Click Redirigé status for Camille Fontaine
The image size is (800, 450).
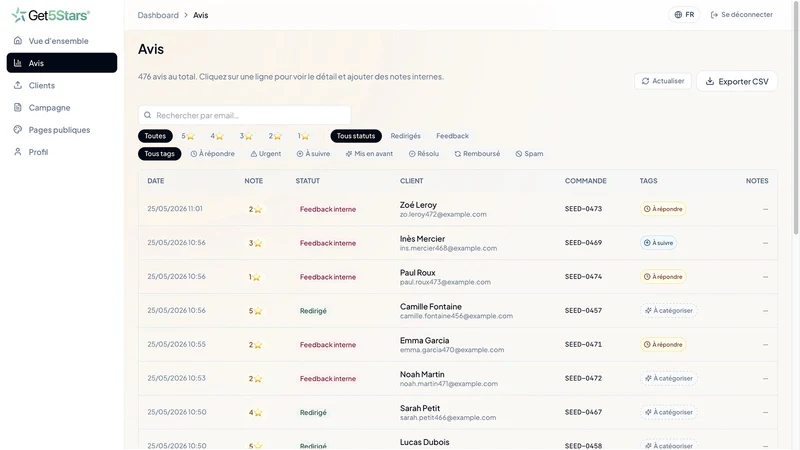pyautogui.click(x=313, y=311)
